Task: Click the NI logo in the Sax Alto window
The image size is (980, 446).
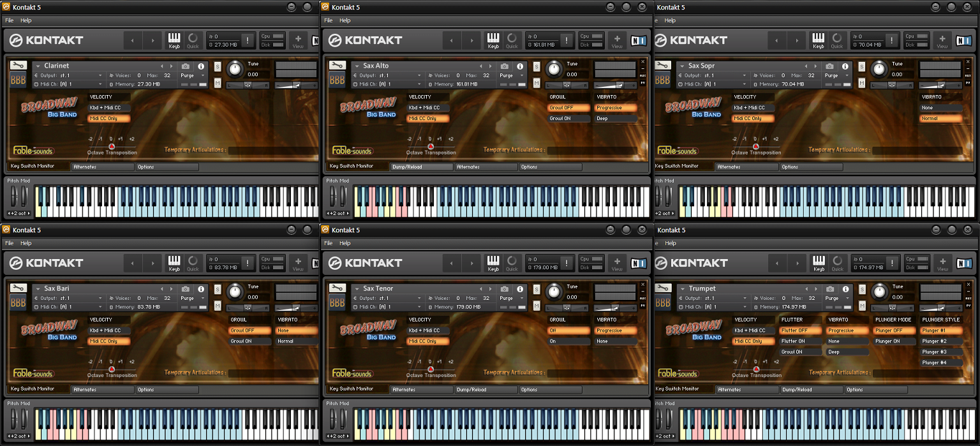Action: tap(638, 40)
